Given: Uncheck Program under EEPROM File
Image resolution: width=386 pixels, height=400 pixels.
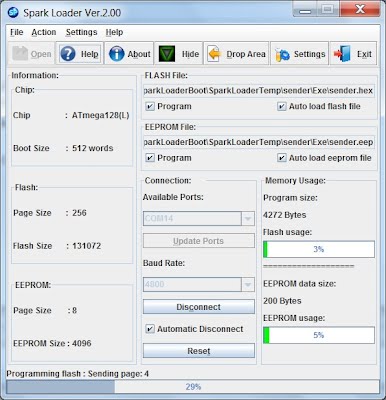Looking at the screenshot, I should pyautogui.click(x=150, y=158).
